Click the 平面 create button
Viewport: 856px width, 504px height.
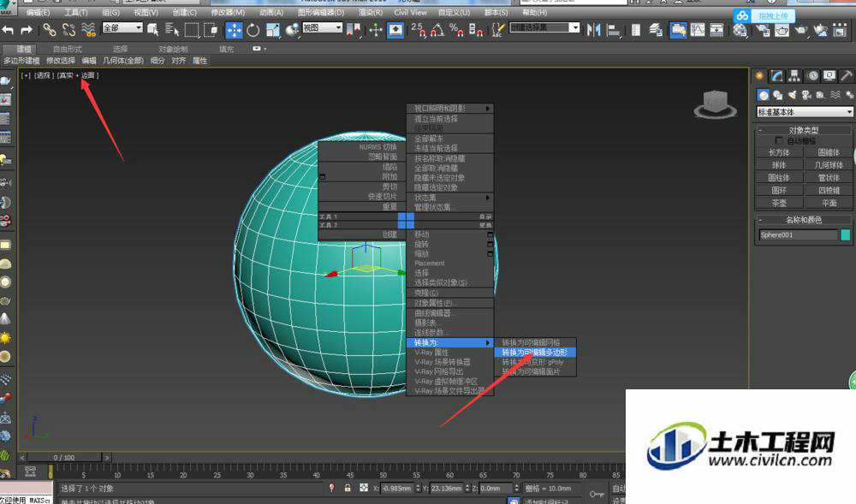click(829, 203)
